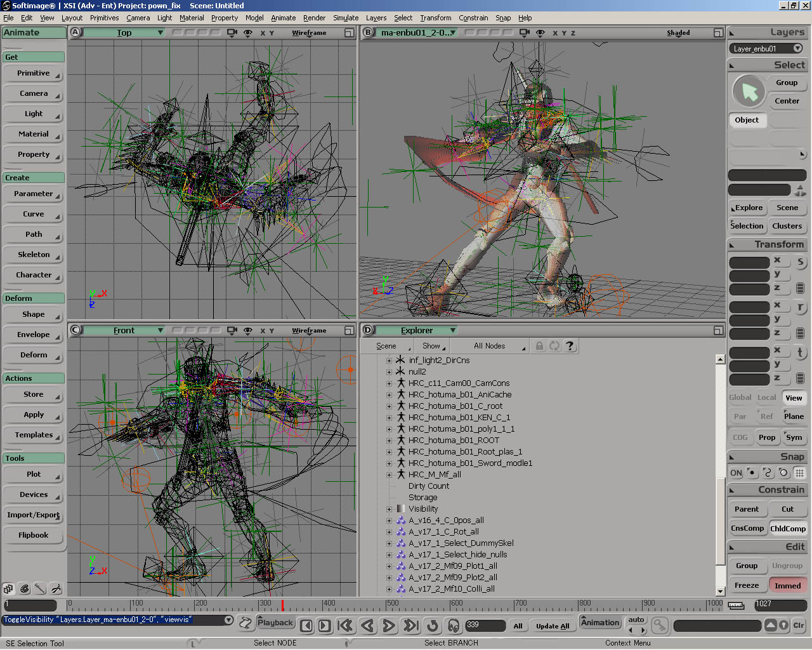The height and width of the screenshot is (650, 812).
Task: Toggle Snap ON button
Action: (x=736, y=473)
